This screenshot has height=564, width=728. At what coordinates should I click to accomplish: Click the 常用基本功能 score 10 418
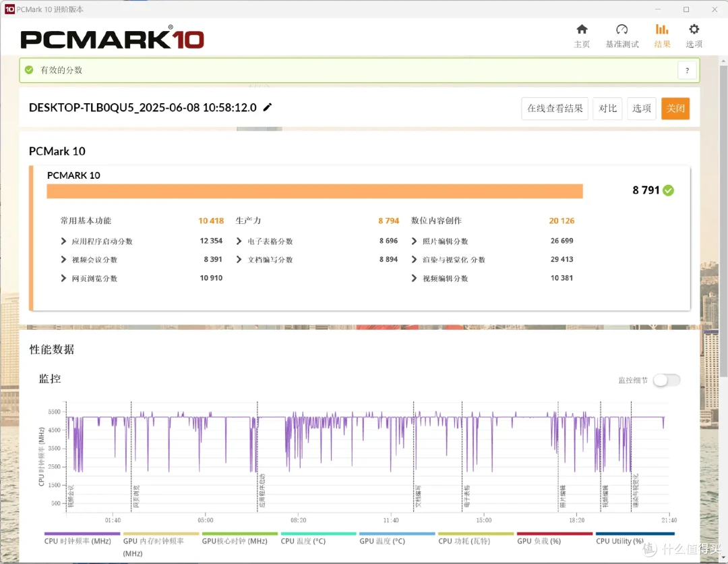point(211,221)
